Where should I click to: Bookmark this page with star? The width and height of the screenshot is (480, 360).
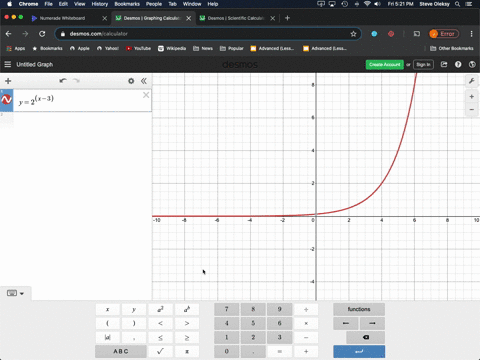(353, 34)
